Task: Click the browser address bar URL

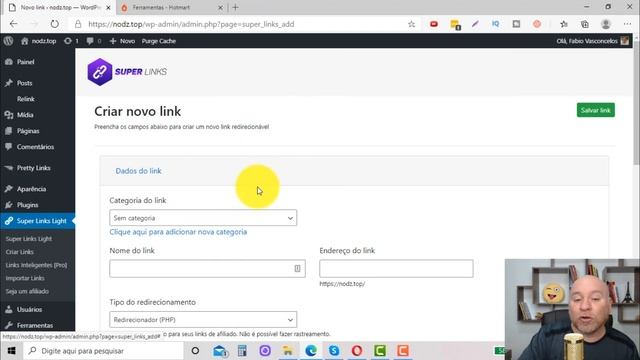Action: tap(191, 24)
